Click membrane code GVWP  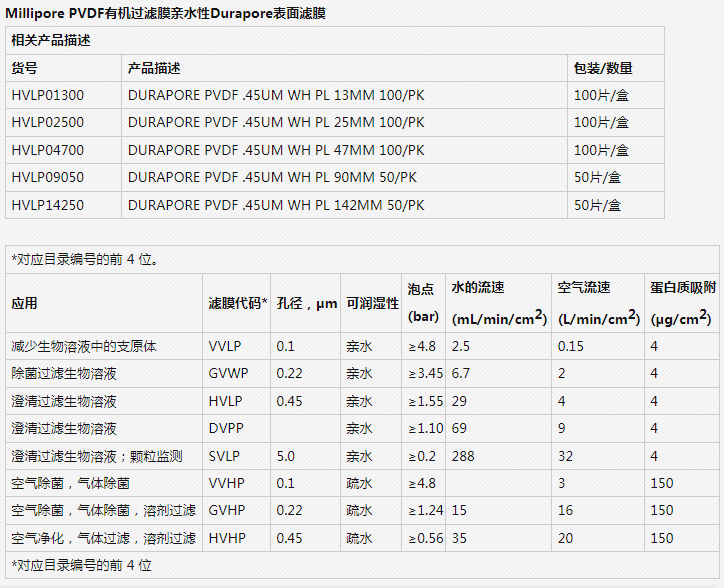[x=228, y=374]
